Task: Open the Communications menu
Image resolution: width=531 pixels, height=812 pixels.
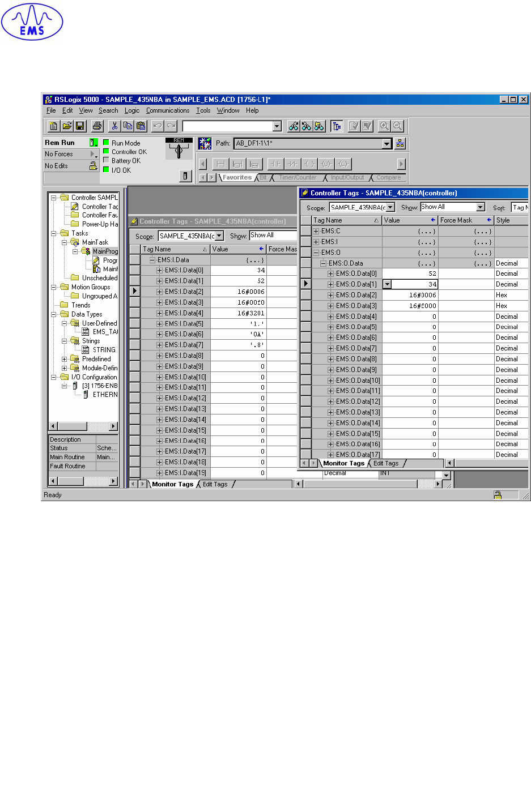Action: pyautogui.click(x=168, y=110)
